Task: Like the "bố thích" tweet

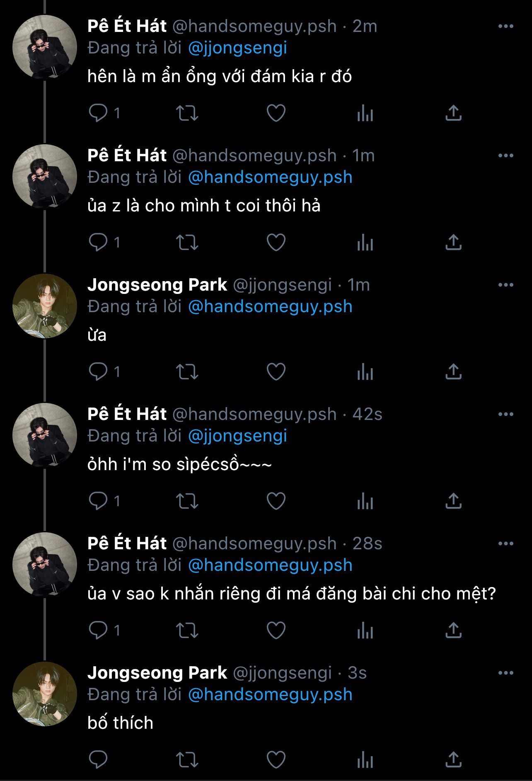Action: pyautogui.click(x=276, y=759)
